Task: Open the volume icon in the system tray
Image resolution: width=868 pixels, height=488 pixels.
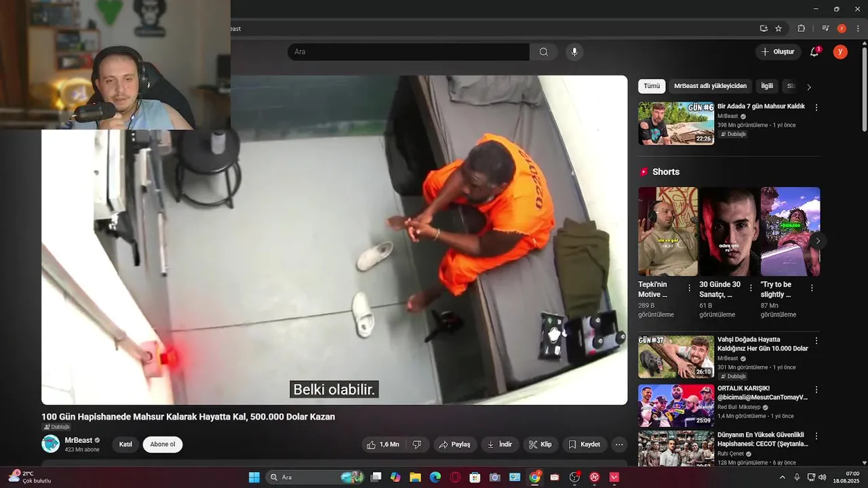Action: point(822,477)
